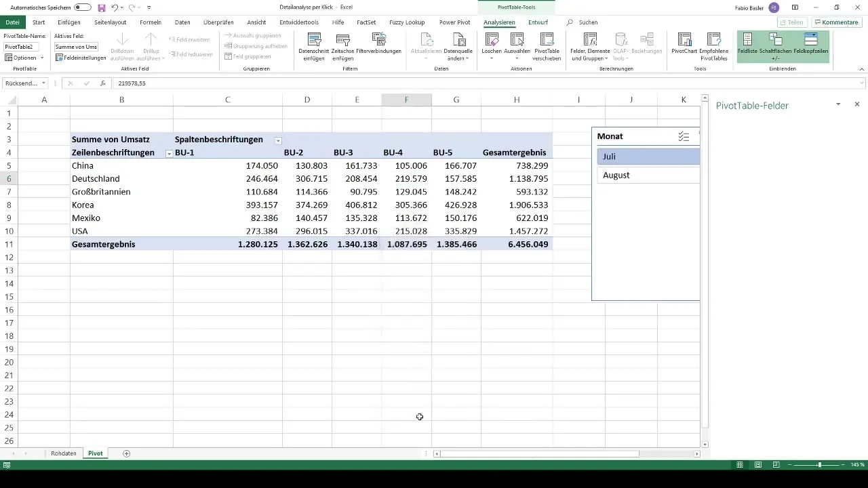Screen dimensions: 868x488
Task: Open the Löschen dropdown
Action: tap(492, 46)
